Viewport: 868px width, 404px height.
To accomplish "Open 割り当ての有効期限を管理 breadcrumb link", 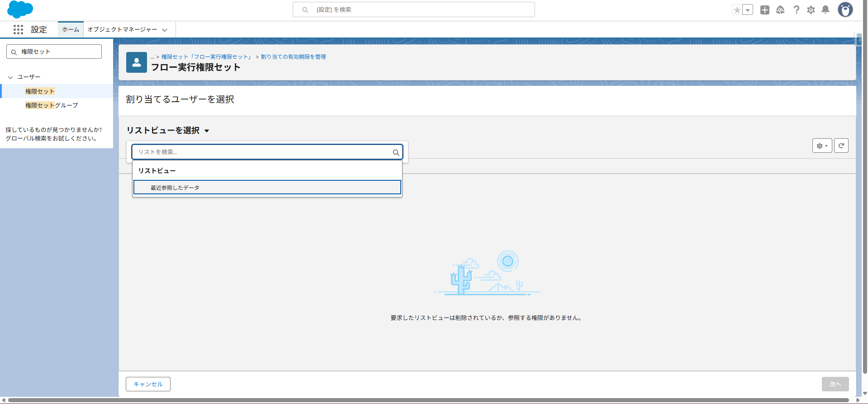I will pyautogui.click(x=293, y=57).
